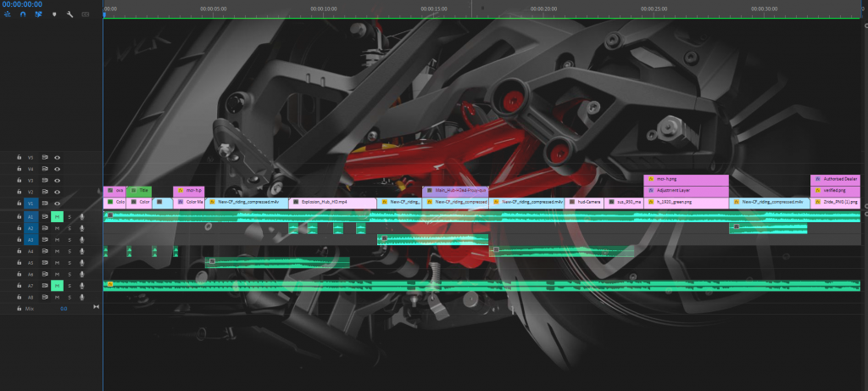Viewport: 868px width, 391px height.
Task: Click the A4 track label
Action: coord(31,252)
